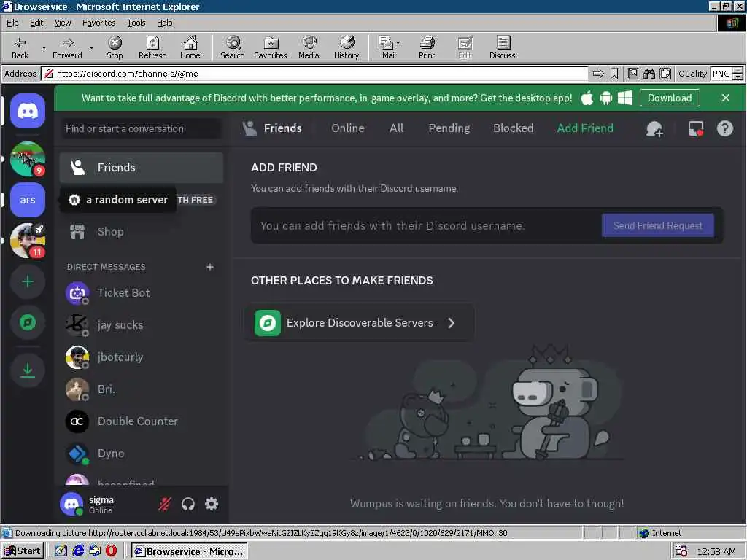This screenshot has width=747, height=560.
Task: Toggle microphone mute in user panel
Action: click(x=165, y=504)
